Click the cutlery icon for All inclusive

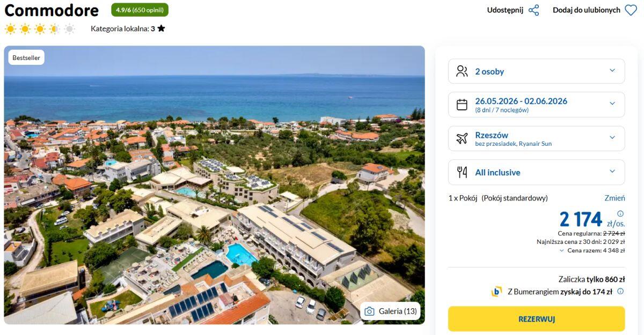tap(462, 172)
